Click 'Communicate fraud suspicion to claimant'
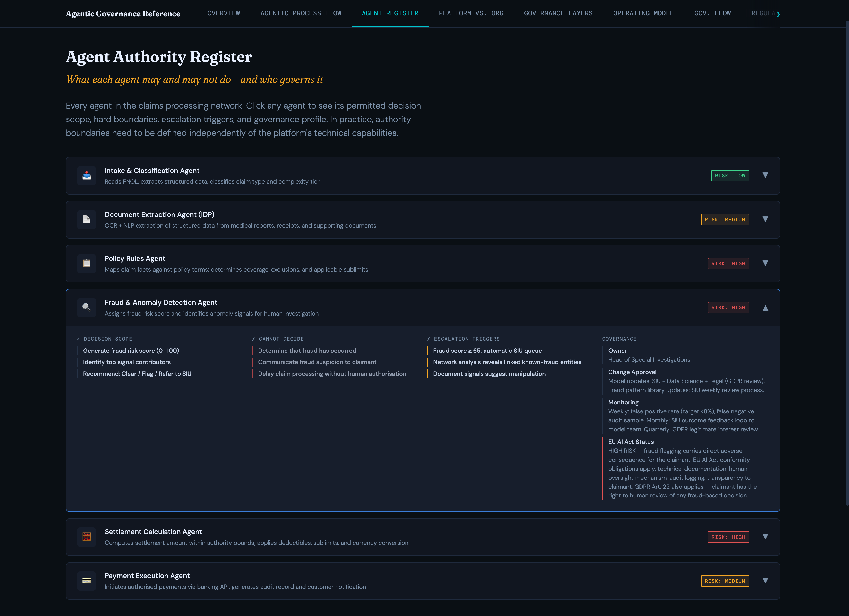 tap(317, 362)
